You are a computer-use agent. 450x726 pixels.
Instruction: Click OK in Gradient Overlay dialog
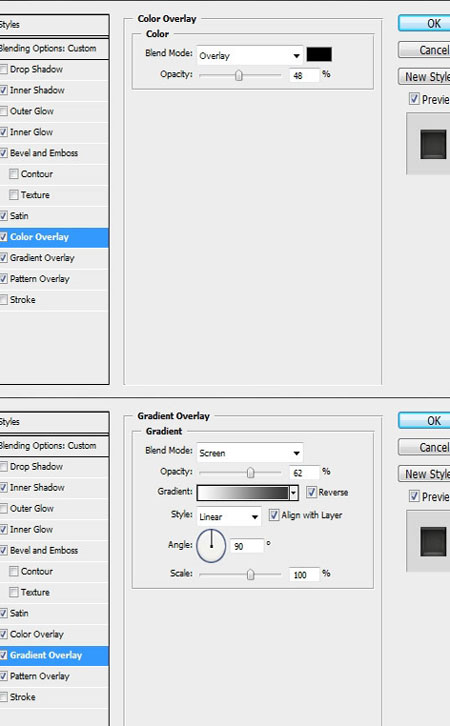(424, 420)
